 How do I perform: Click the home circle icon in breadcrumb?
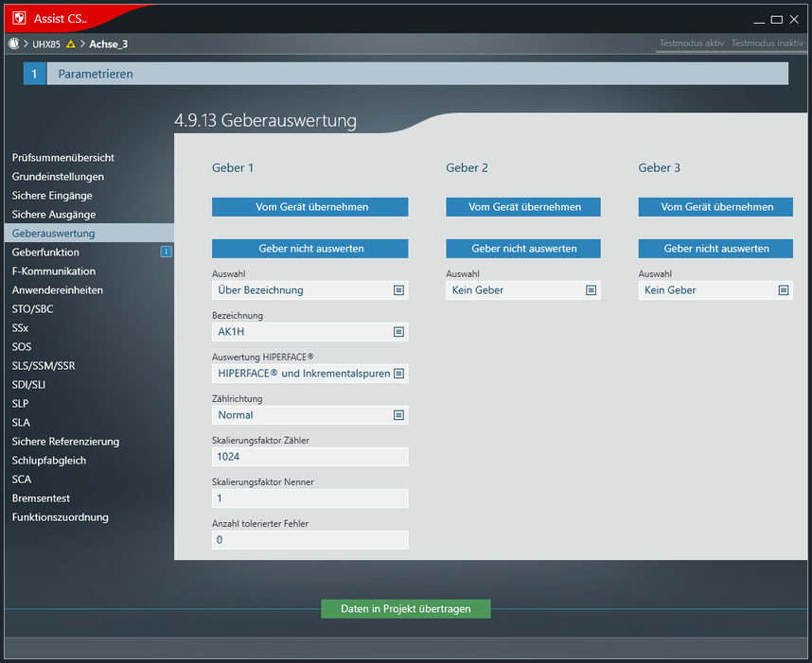pos(13,44)
